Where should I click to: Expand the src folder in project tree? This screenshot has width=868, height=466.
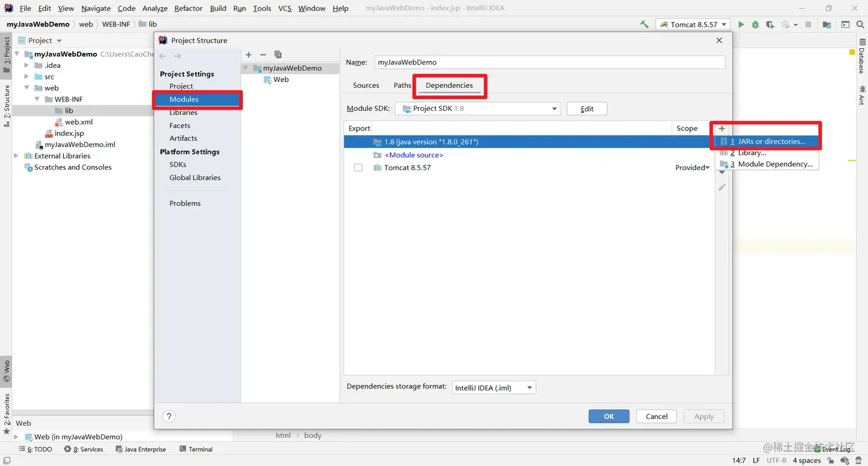(x=26, y=76)
